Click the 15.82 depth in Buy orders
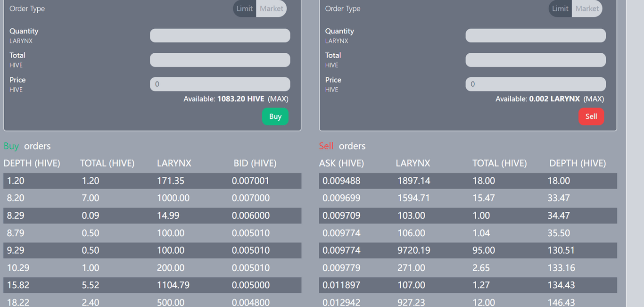The image size is (644, 307). (18, 285)
